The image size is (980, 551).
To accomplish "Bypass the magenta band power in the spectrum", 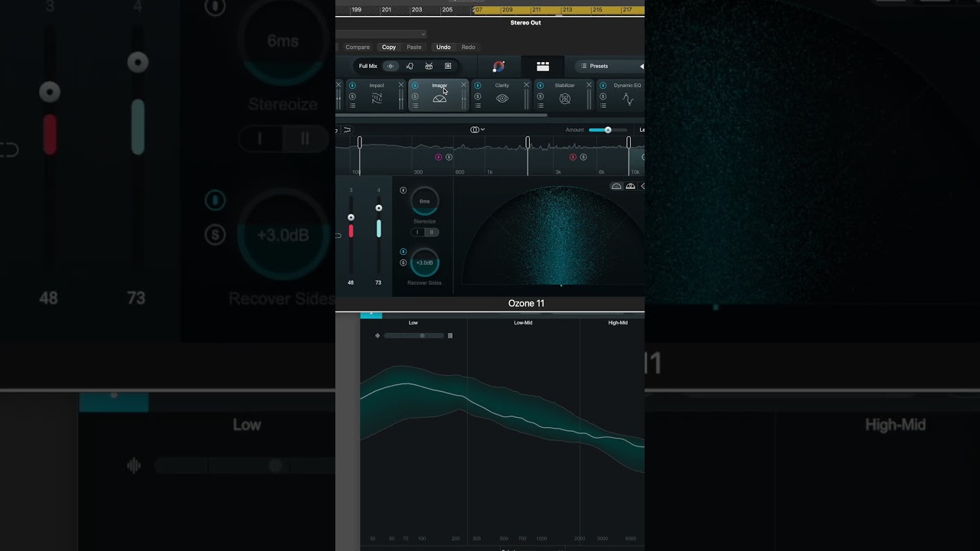I will click(x=439, y=157).
